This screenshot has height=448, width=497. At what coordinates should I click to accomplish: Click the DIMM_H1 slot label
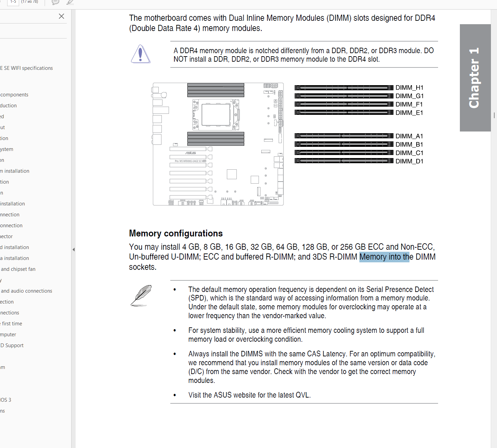[x=409, y=88]
